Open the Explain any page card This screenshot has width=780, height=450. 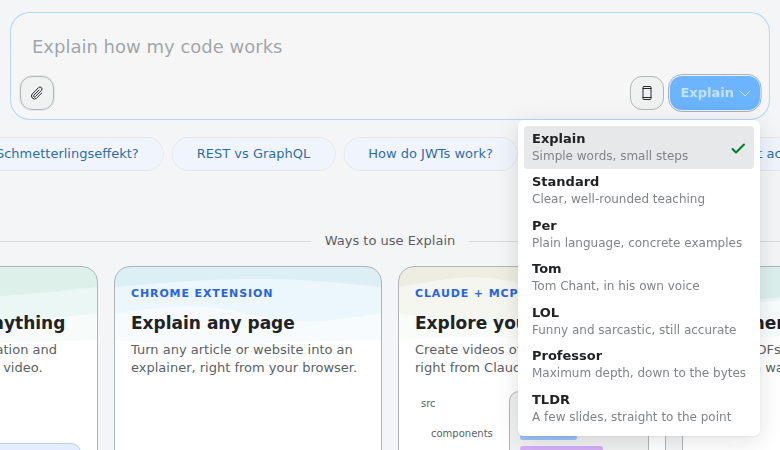248,358
